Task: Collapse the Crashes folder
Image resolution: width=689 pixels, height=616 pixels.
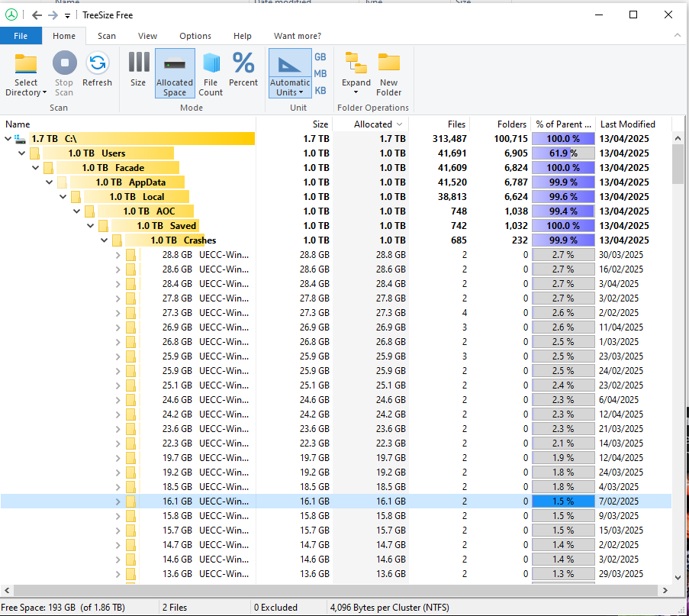Action: click(x=104, y=240)
